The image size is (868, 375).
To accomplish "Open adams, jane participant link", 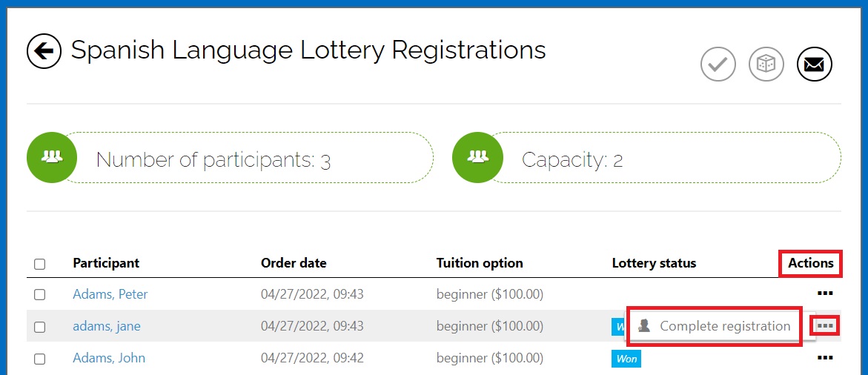I will point(106,326).
